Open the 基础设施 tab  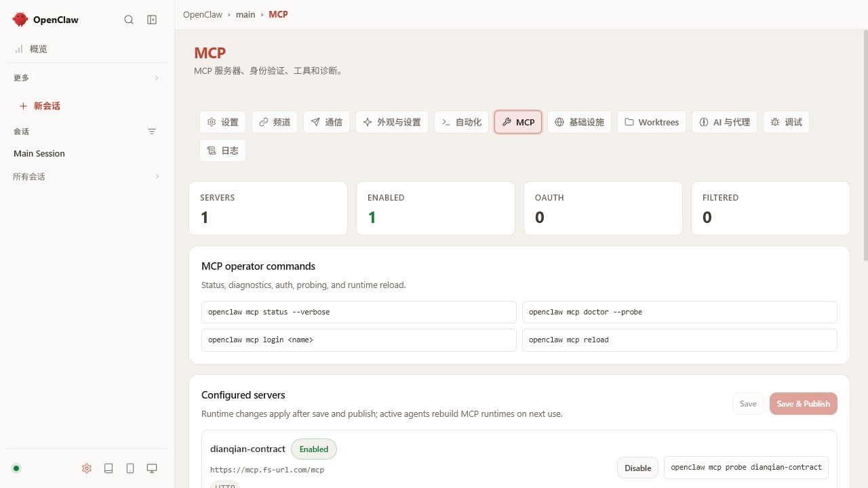click(x=579, y=122)
